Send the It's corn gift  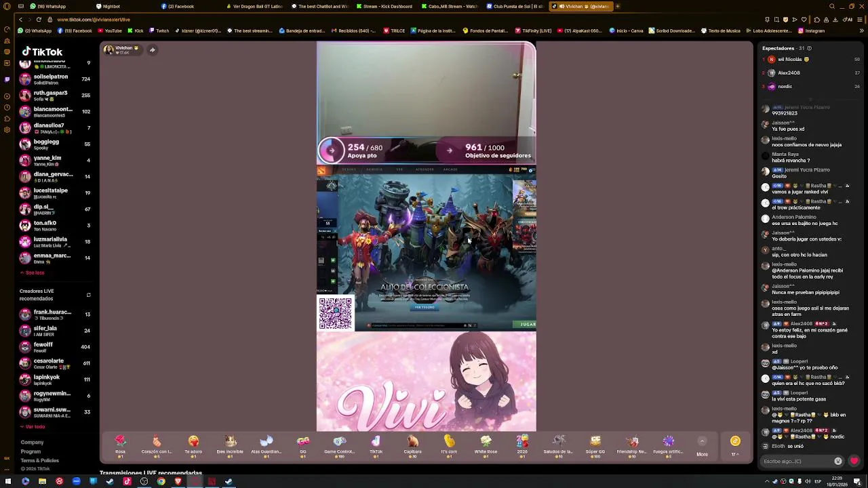click(449, 445)
